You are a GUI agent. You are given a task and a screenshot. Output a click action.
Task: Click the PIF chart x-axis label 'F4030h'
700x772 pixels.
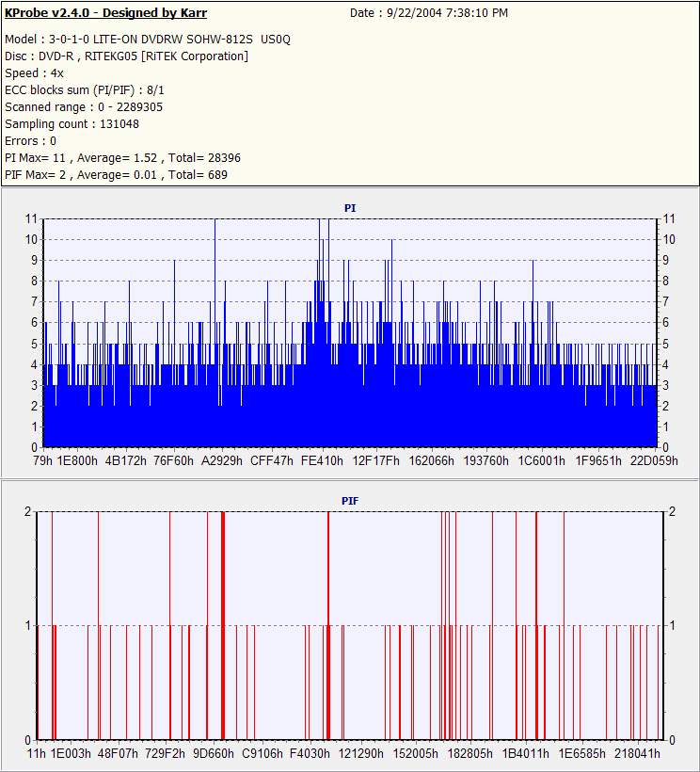[x=310, y=754]
